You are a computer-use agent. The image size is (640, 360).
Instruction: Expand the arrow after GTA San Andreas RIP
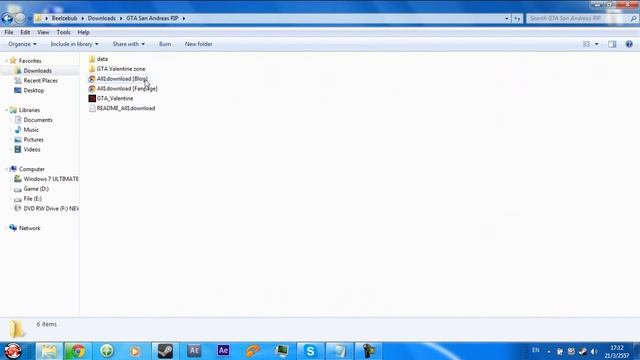point(184,18)
